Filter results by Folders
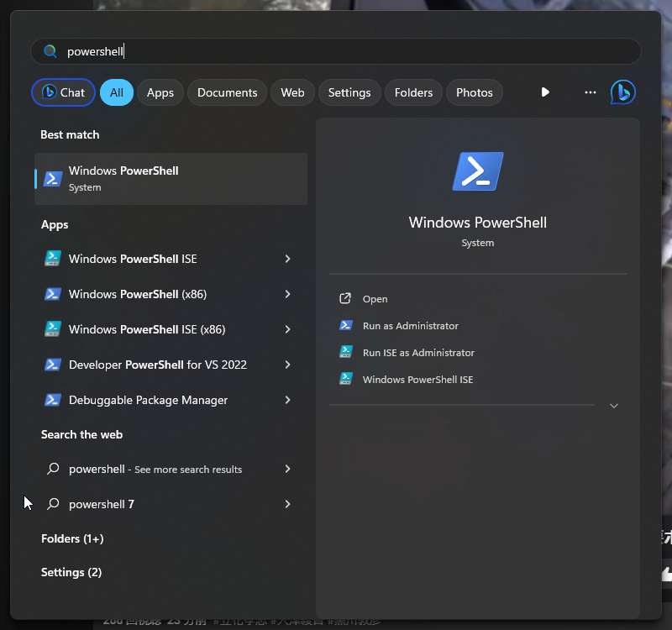The image size is (672, 630). click(x=413, y=92)
